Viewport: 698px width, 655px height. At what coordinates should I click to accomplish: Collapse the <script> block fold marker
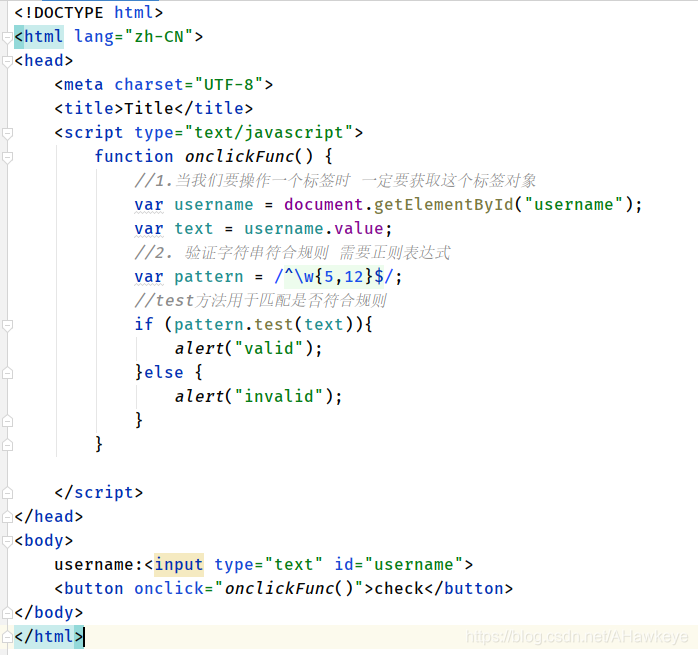pos(7,133)
